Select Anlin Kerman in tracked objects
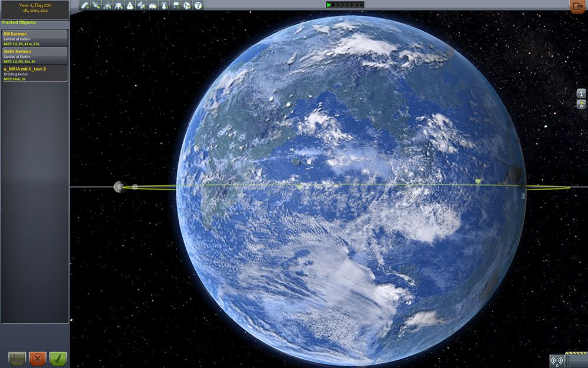588x368 pixels. [x=35, y=55]
